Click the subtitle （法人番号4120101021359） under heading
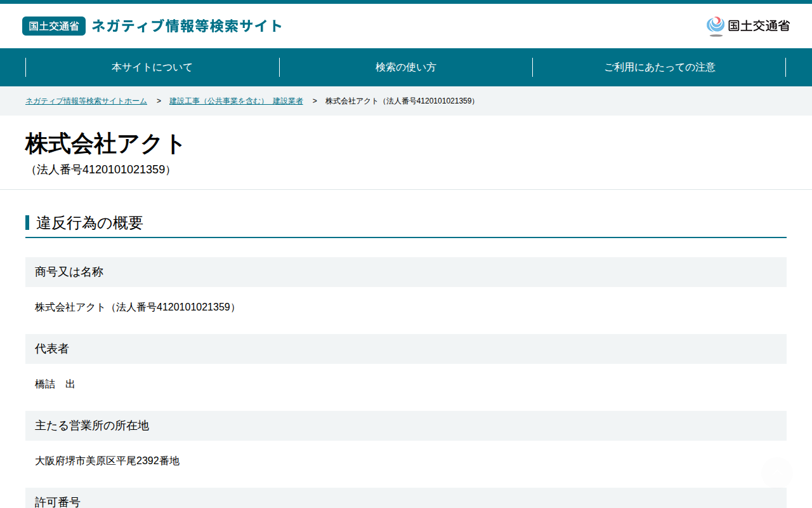 100,170
